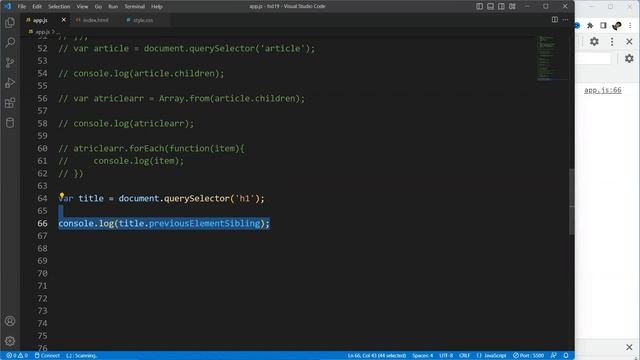Click the console filter input in DevTools

tap(593, 58)
